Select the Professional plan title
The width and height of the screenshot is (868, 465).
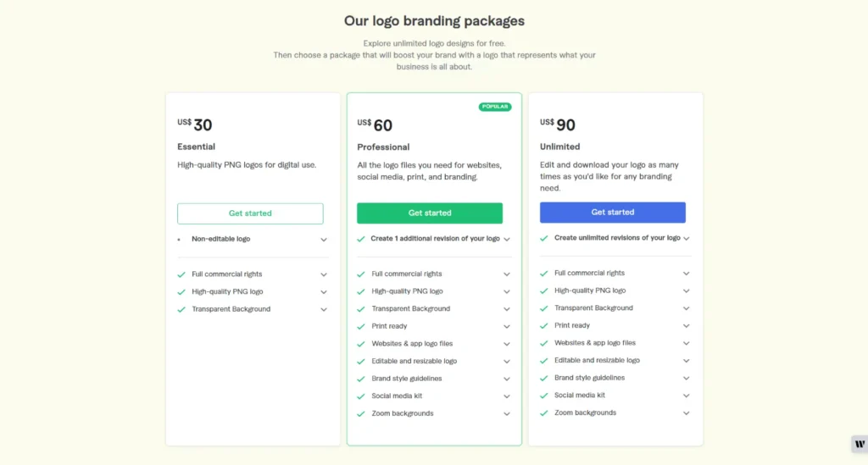pyautogui.click(x=383, y=147)
